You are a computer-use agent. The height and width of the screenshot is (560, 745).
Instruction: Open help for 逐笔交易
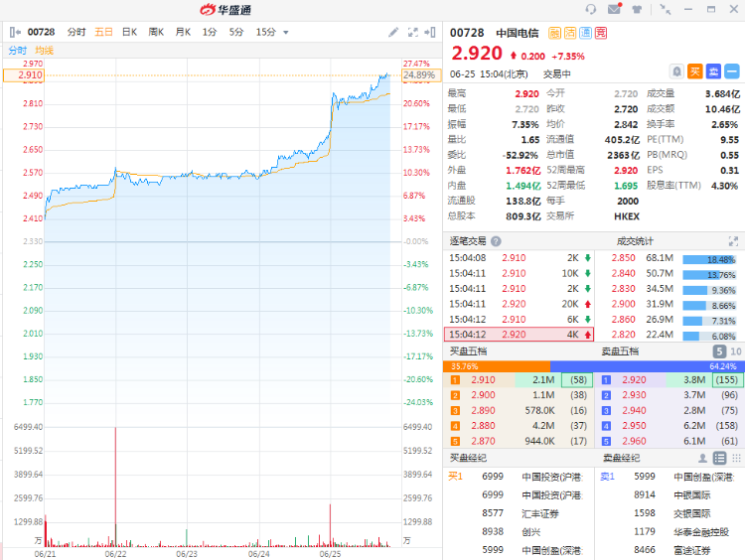496,241
